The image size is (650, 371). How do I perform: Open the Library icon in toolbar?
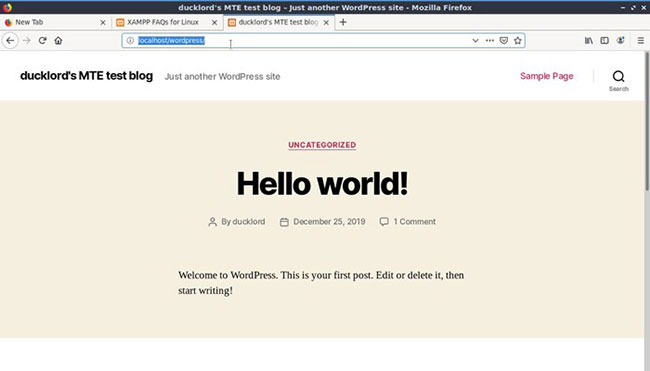[589, 41]
